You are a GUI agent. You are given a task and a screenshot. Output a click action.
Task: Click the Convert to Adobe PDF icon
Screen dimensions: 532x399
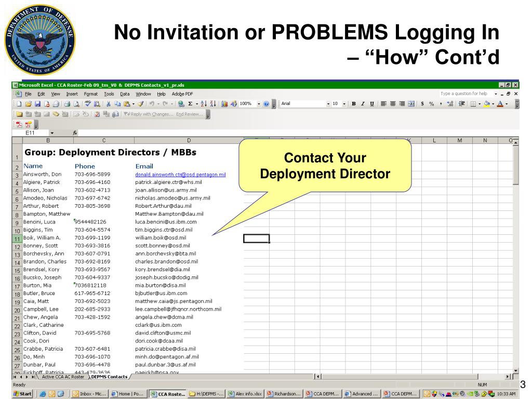pos(19,125)
